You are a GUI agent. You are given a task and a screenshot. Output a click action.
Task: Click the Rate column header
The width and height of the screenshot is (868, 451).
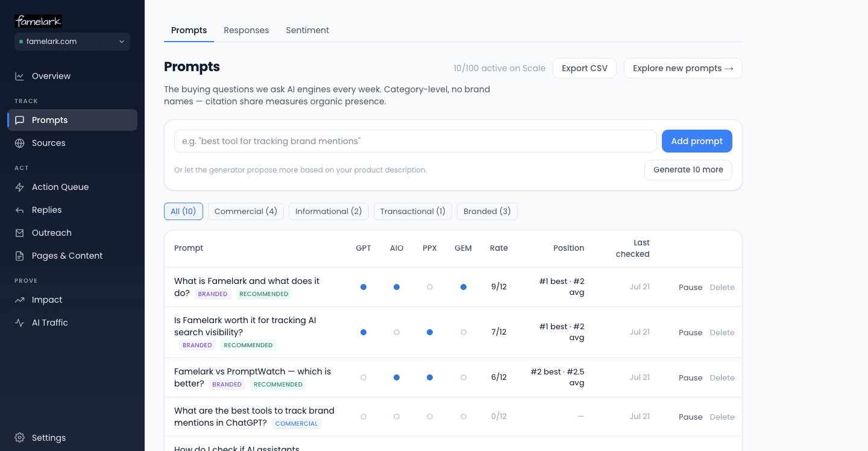[498, 248]
